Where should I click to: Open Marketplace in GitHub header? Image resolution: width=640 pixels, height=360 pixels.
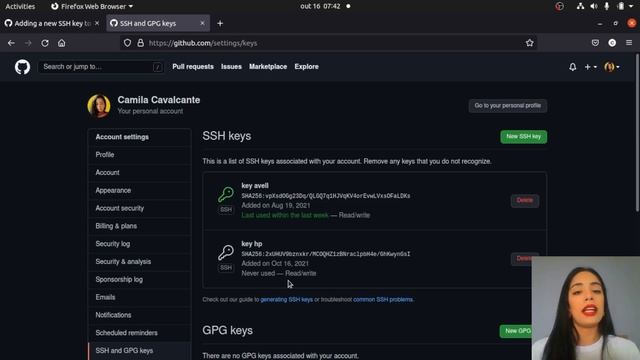click(x=268, y=67)
